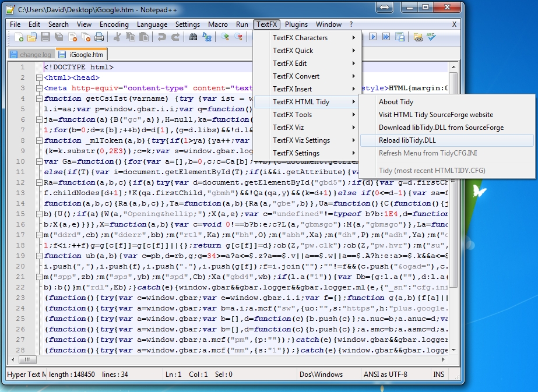Undo the last edit
Viewport: 538px width, 392px height.
(160, 37)
